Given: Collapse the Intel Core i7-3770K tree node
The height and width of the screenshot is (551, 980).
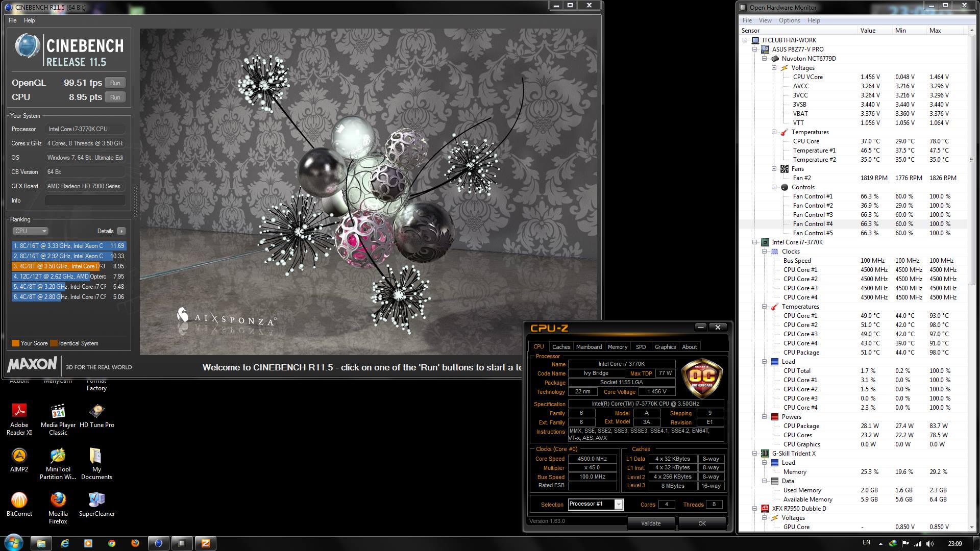Looking at the screenshot, I should coord(755,242).
